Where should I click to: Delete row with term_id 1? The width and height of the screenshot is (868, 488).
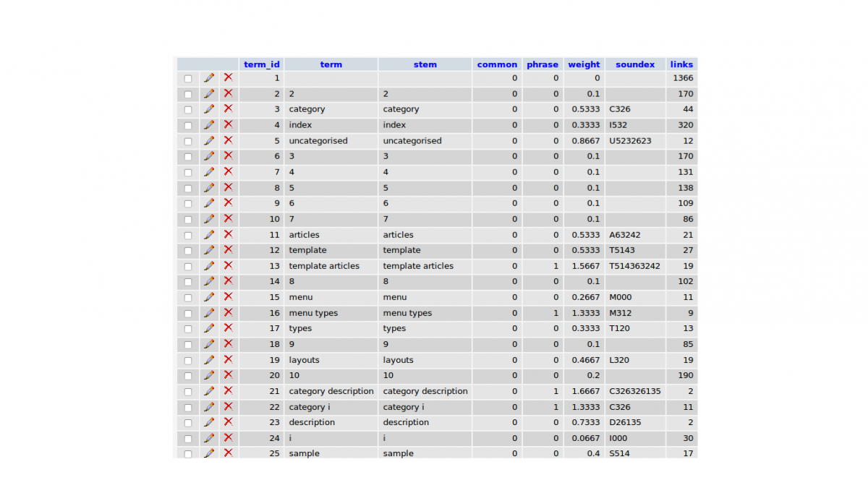[x=228, y=77]
